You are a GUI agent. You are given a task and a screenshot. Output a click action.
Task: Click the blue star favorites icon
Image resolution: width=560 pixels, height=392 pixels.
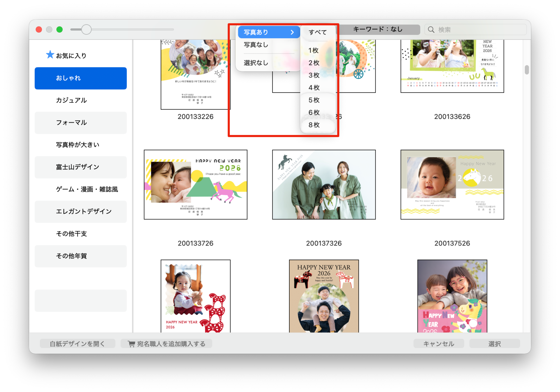pyautogui.click(x=50, y=55)
